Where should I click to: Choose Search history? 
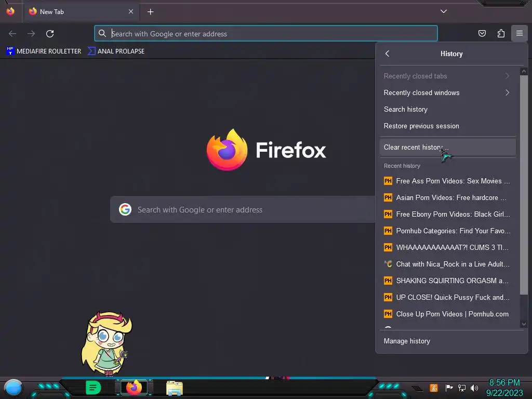click(447, 109)
